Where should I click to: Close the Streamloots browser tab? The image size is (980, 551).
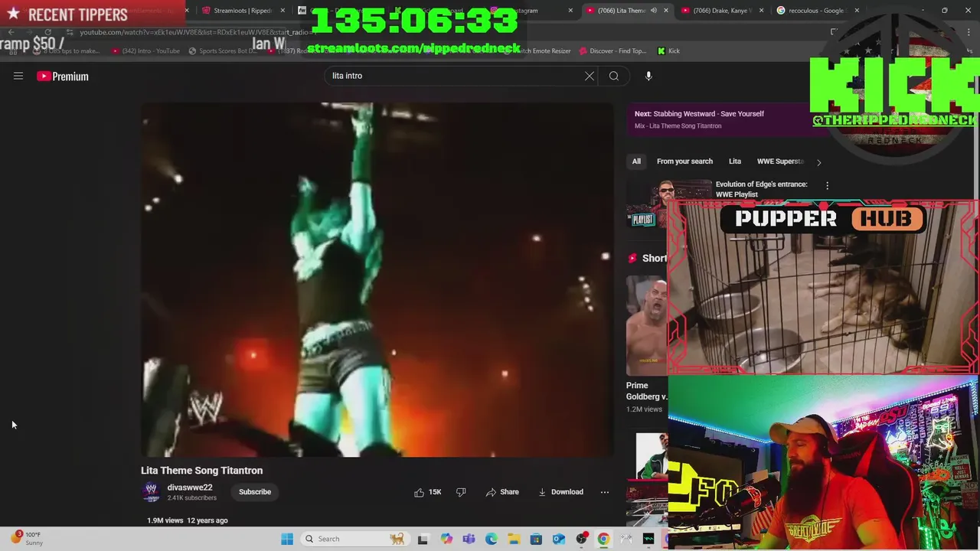coord(283,11)
